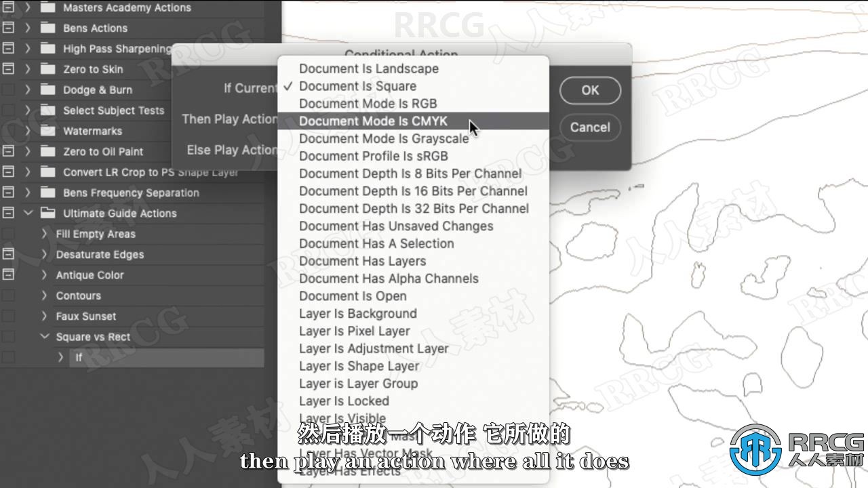Expand the Contours action
The width and height of the screenshot is (868, 488).
[x=44, y=296]
